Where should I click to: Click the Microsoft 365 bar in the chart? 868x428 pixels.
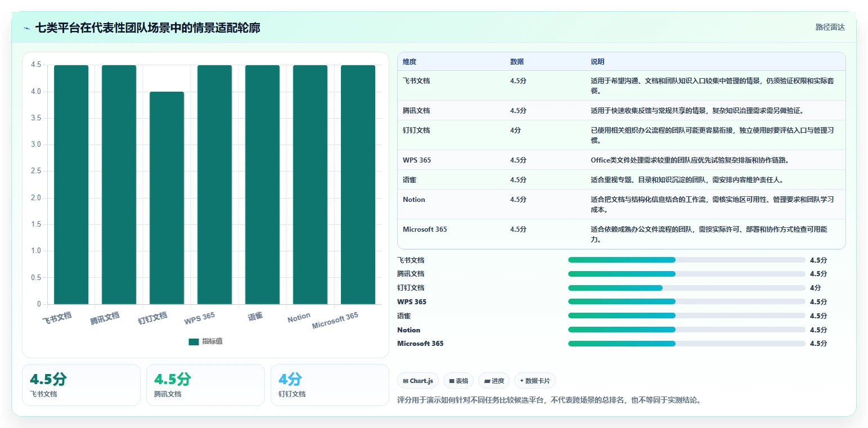pyautogui.click(x=358, y=184)
